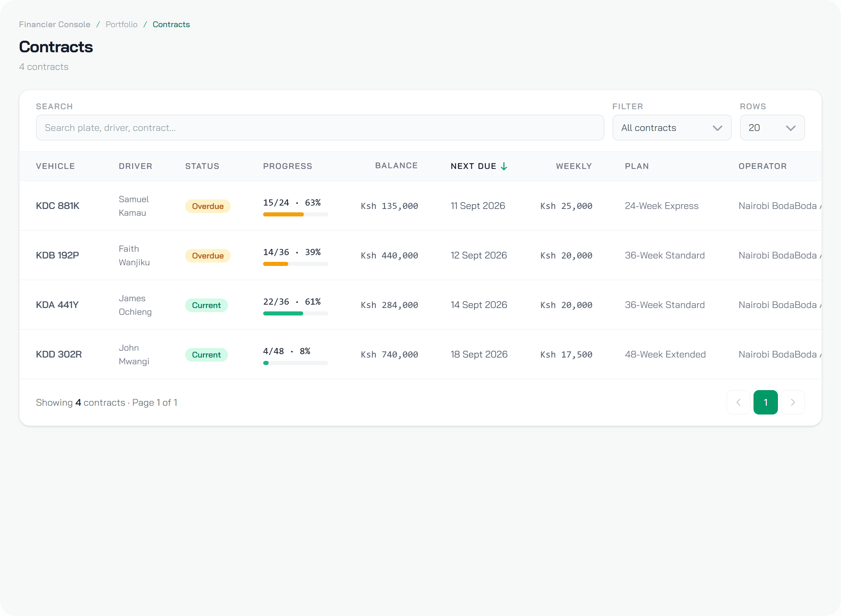The image size is (841, 616).
Task: Click next due date 12 Sept 2026
Action: pyautogui.click(x=478, y=255)
